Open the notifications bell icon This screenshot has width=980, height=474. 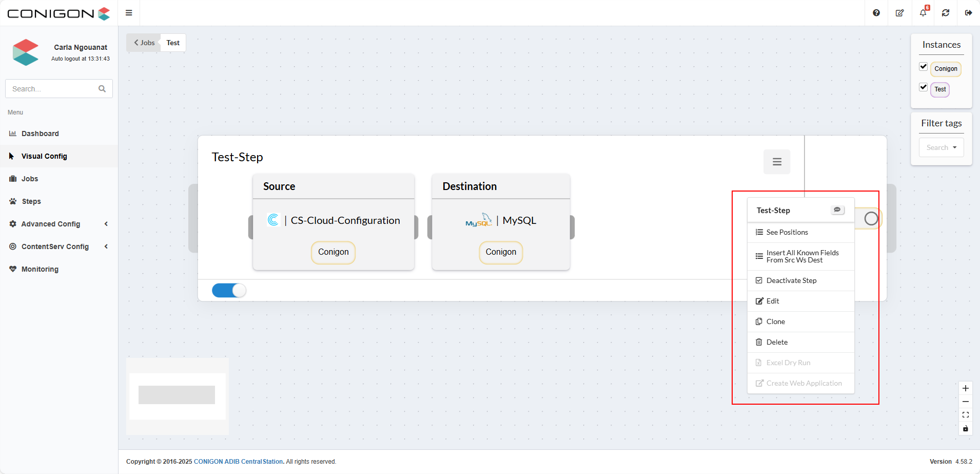(923, 13)
